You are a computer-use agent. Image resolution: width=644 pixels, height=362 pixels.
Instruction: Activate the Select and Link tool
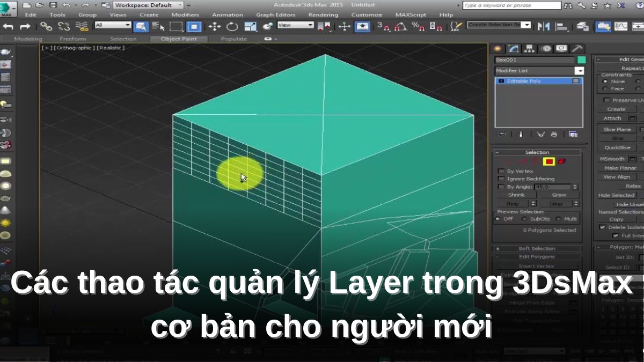coord(47,26)
